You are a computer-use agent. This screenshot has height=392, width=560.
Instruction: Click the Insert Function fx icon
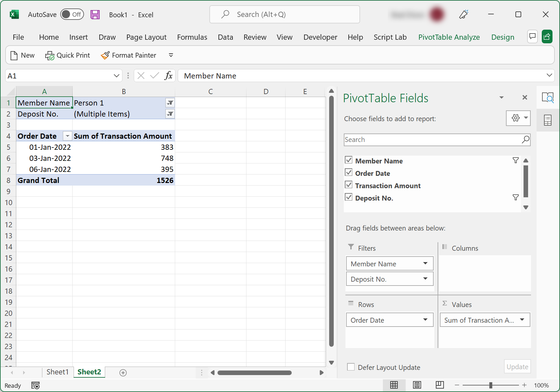tap(168, 76)
